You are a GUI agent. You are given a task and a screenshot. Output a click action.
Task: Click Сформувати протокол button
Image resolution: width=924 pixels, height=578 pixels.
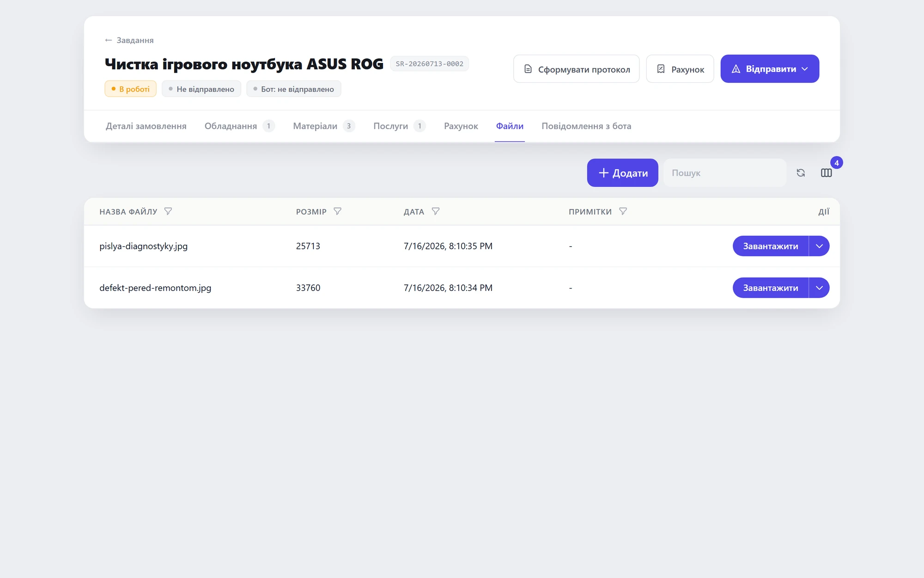coord(577,69)
